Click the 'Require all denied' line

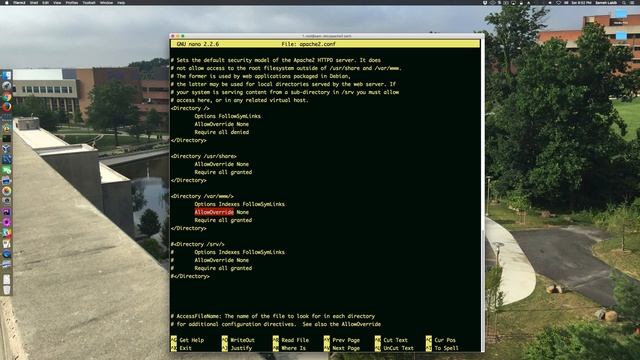222,132
